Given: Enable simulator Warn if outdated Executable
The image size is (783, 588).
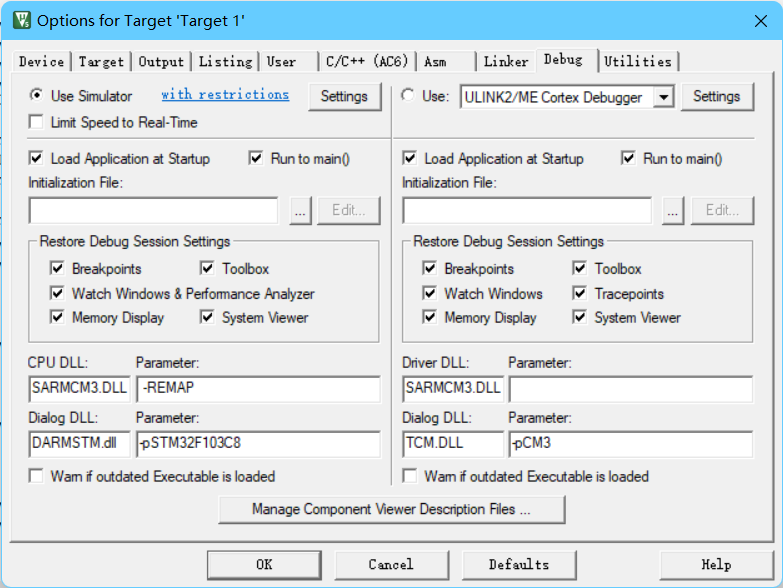Looking at the screenshot, I should click(36, 476).
